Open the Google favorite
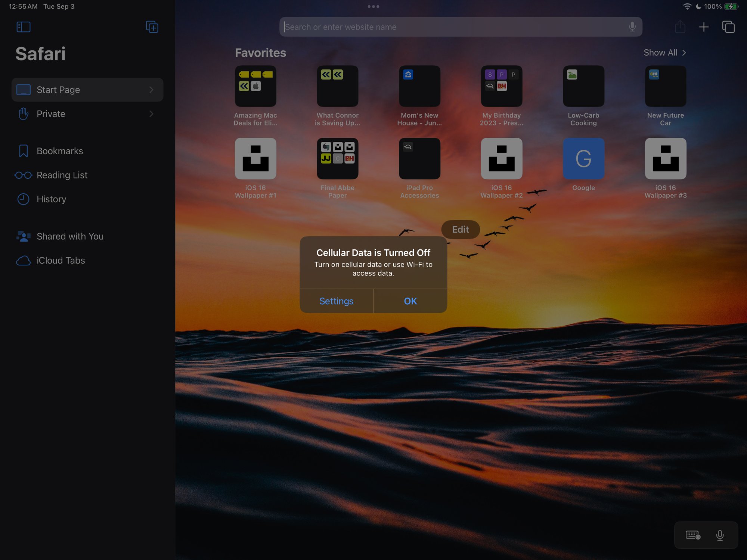Image resolution: width=747 pixels, height=560 pixels. [x=583, y=159]
